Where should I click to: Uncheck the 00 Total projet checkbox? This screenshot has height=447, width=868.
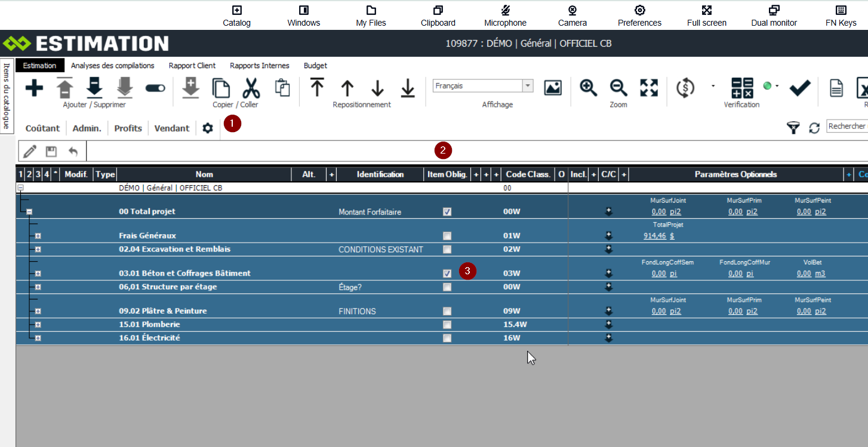click(x=447, y=212)
